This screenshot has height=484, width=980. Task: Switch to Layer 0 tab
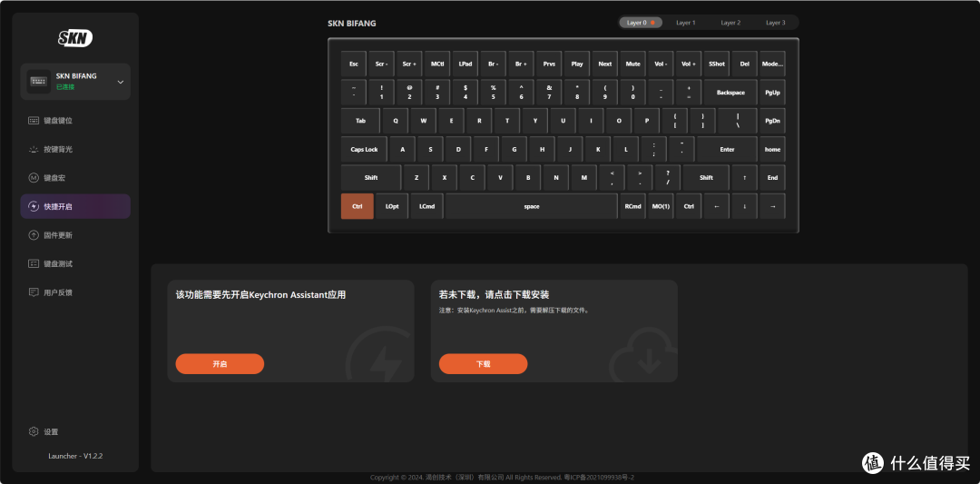pos(641,23)
